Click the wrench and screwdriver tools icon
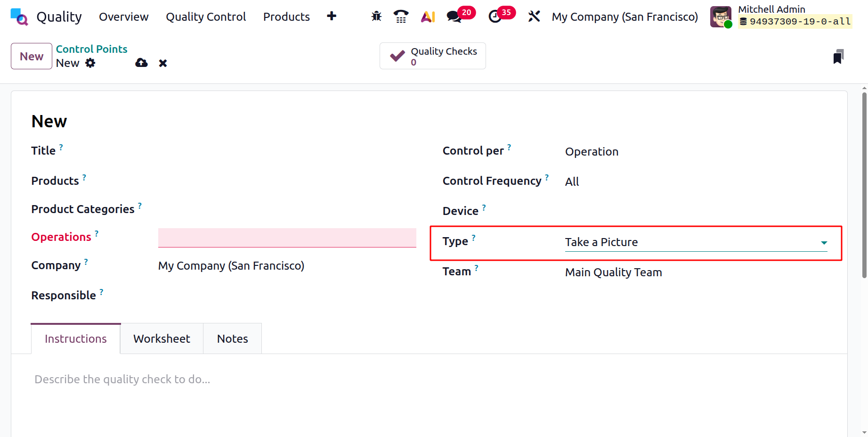This screenshot has height=437, width=868. click(x=534, y=16)
